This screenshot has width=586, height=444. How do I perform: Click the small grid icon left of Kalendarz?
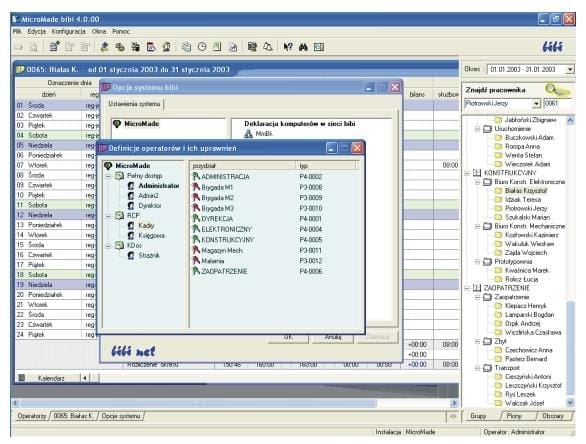click(22, 378)
